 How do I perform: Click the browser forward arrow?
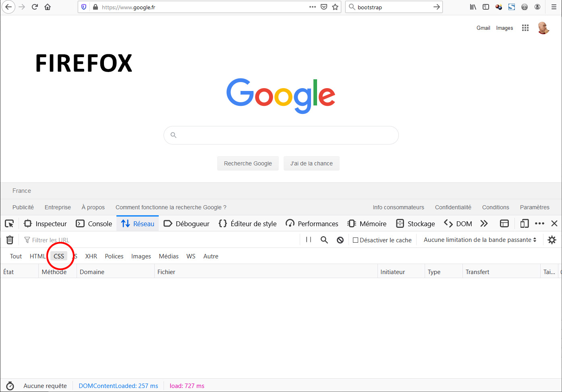coord(22,7)
